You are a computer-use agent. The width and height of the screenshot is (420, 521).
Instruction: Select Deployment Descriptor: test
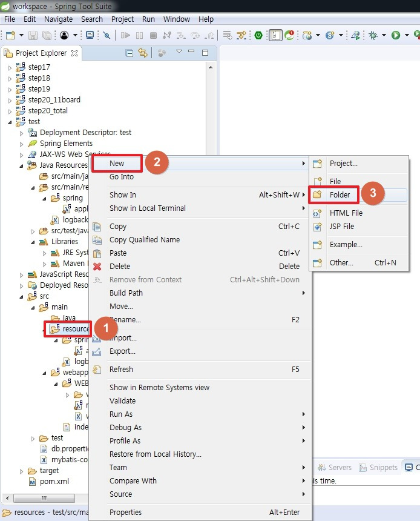click(86, 133)
